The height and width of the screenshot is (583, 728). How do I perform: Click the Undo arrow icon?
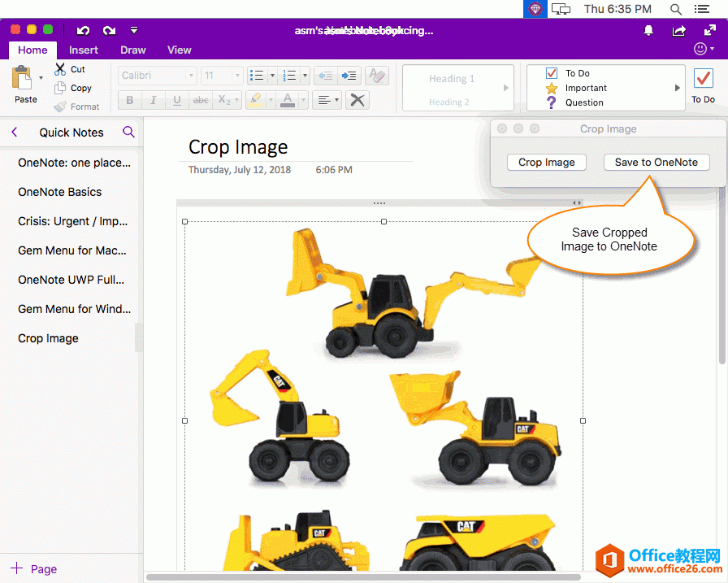pos(82,30)
